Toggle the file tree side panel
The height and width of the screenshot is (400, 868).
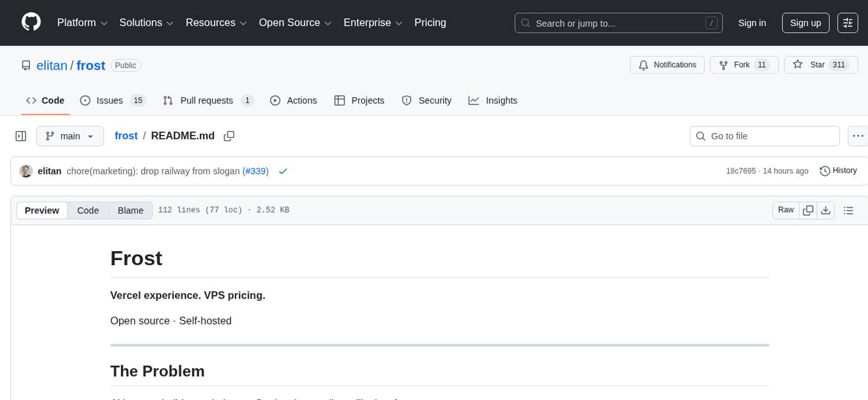click(x=21, y=136)
